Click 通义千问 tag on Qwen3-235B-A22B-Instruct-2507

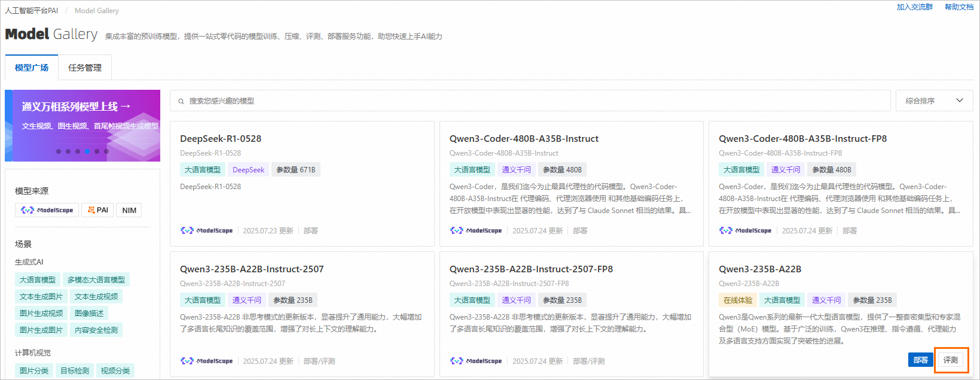pyautogui.click(x=247, y=300)
